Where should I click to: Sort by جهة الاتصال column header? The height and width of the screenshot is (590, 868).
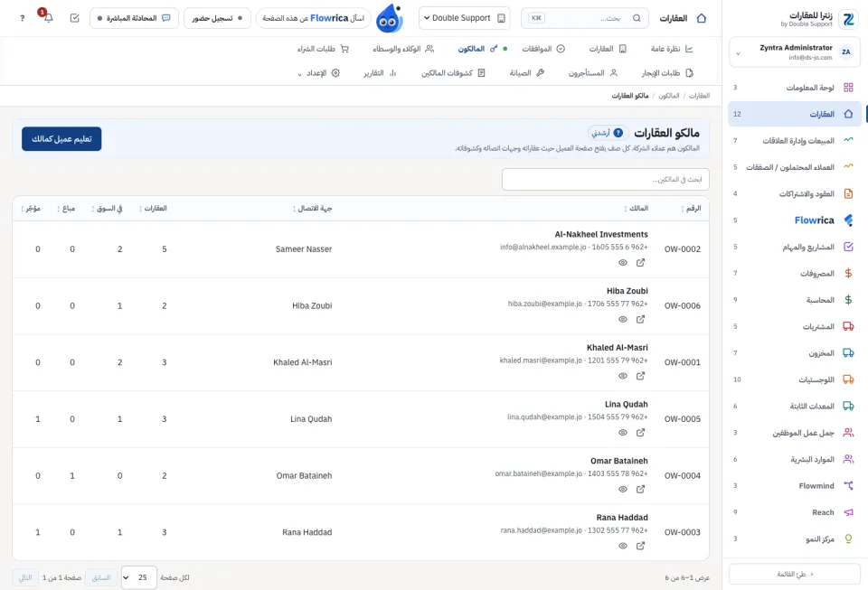pyautogui.click(x=312, y=209)
